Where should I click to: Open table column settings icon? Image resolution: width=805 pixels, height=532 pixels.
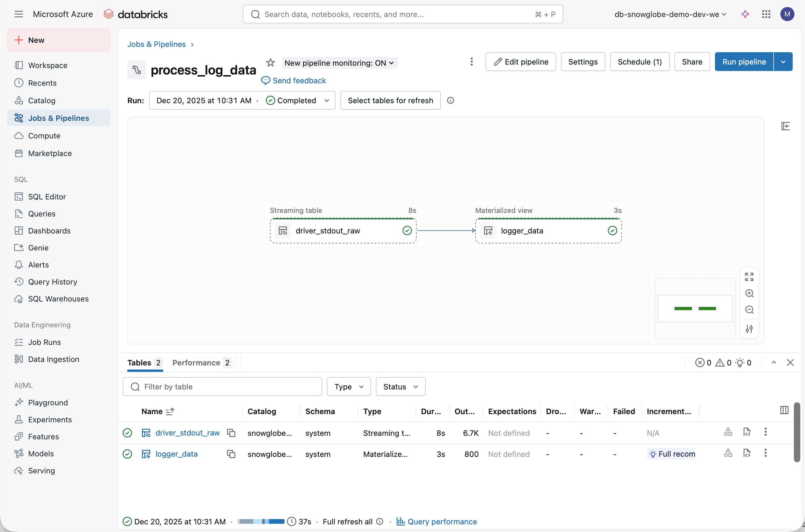point(784,410)
